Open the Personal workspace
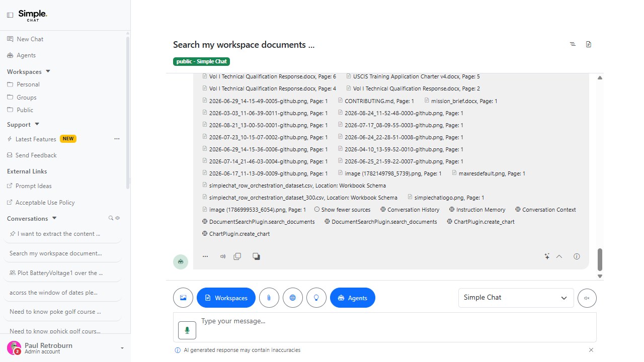The image size is (644, 362). click(x=24, y=84)
